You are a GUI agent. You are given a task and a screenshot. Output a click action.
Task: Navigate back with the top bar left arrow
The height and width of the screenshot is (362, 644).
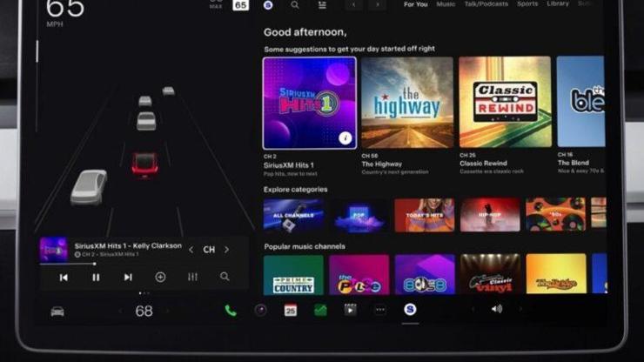pos(353,5)
